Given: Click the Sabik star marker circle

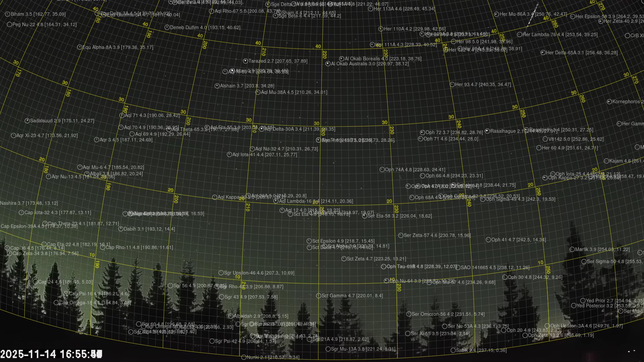Looking at the screenshot, I should click(x=453, y=350).
